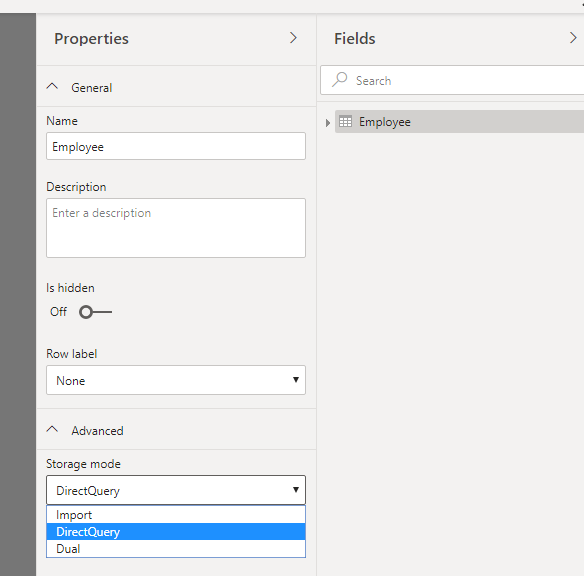Screen dimensions: 584x576
Task: Click the Name label above the Employee field
Action: pyautogui.click(x=62, y=121)
